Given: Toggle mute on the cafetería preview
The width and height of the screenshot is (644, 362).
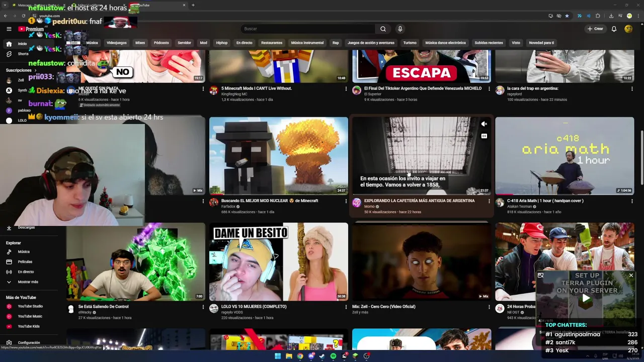Looking at the screenshot, I should click(x=484, y=124).
